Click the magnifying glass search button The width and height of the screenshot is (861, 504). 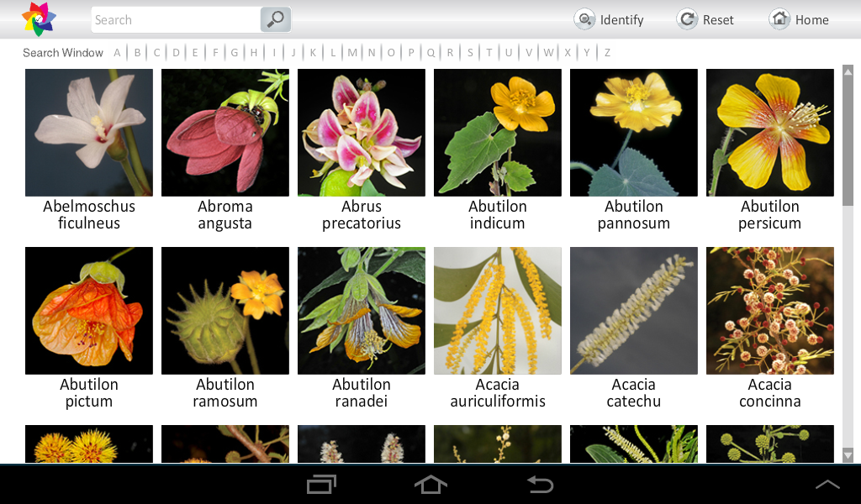[x=275, y=20]
